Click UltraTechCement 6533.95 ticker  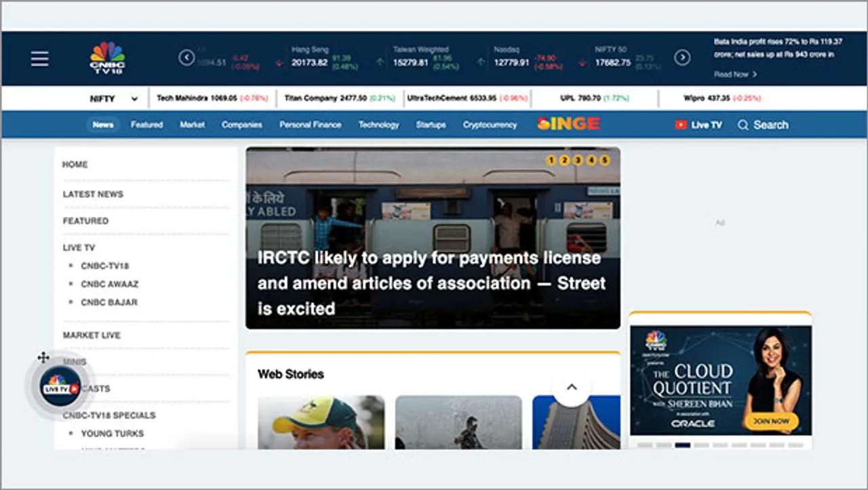point(467,98)
